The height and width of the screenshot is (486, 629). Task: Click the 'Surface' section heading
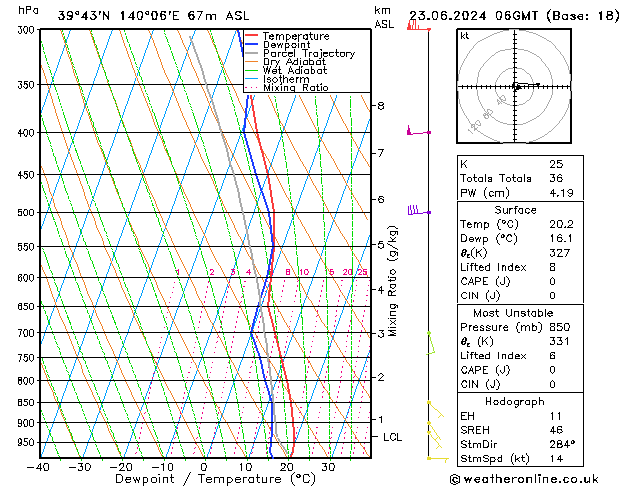[x=515, y=210]
